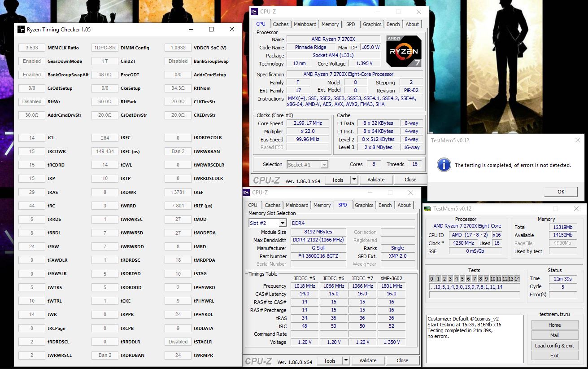The height and width of the screenshot is (369, 588).
Task: Click Validate in the lower CPU-Z SPD window
Action: [368, 360]
